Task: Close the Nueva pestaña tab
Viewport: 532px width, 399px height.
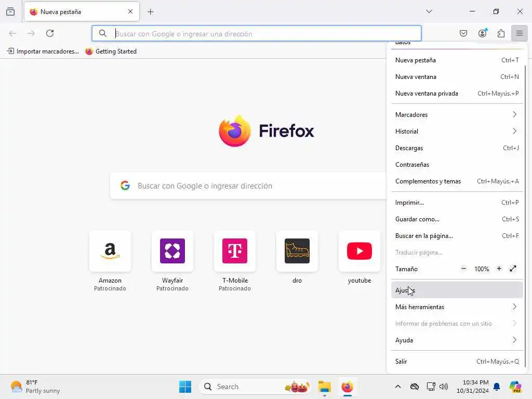Action: tap(130, 11)
